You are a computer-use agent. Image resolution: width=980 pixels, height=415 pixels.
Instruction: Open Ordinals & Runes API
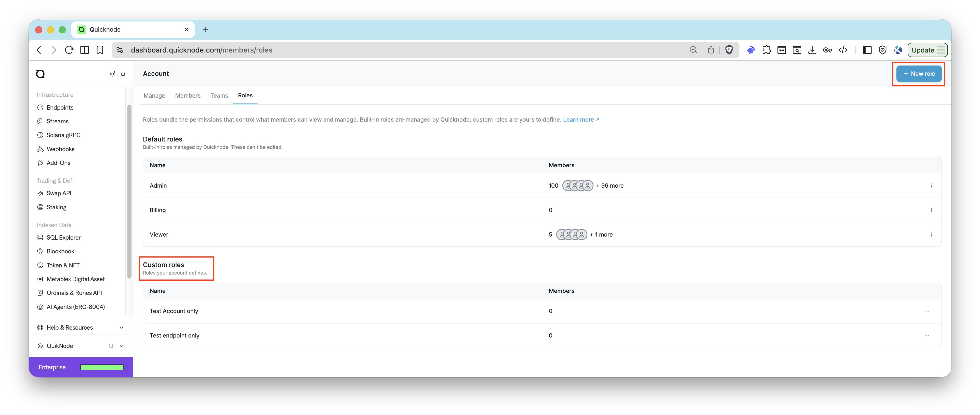[69, 293]
